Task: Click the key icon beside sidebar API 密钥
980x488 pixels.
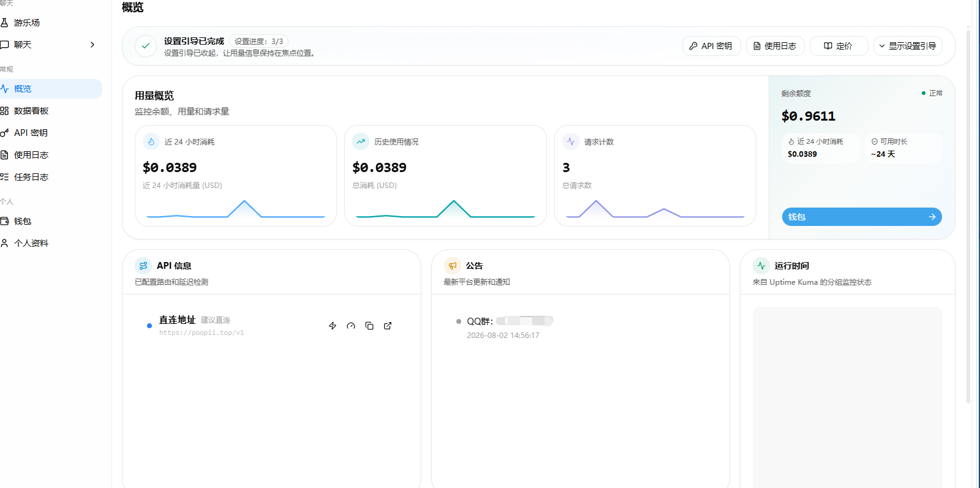Action: click(4, 133)
